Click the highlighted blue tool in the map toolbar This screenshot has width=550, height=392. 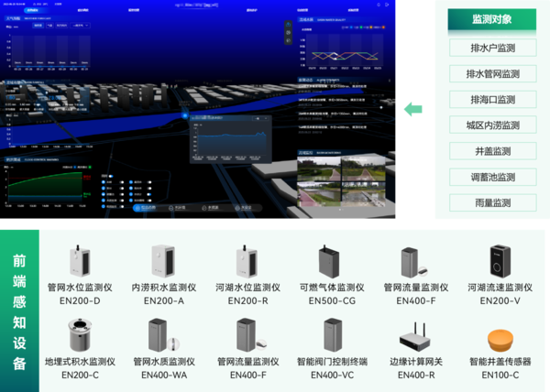(289, 24)
